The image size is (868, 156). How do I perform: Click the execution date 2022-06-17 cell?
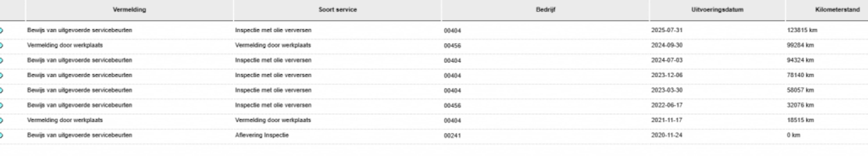667,105
